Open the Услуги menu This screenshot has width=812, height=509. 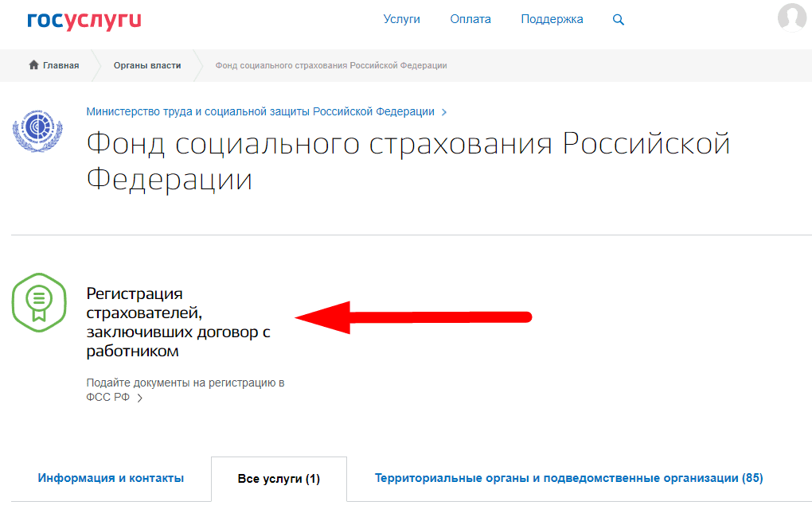401,19
